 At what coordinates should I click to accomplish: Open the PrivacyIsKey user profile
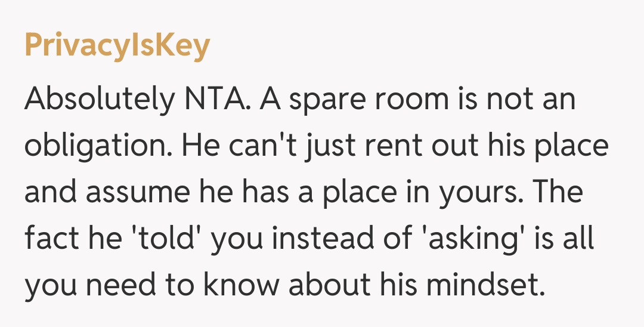click(117, 46)
